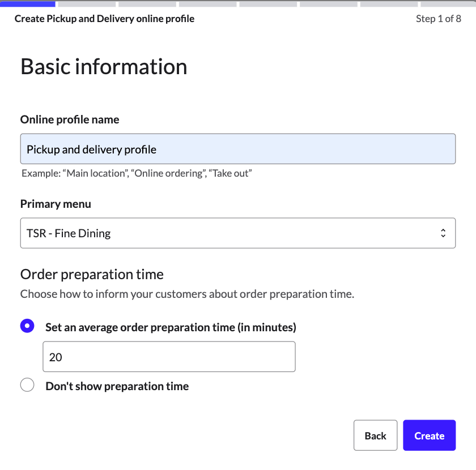The image size is (476, 470).
Task: Click into the Online profile name field
Action: [238, 148]
